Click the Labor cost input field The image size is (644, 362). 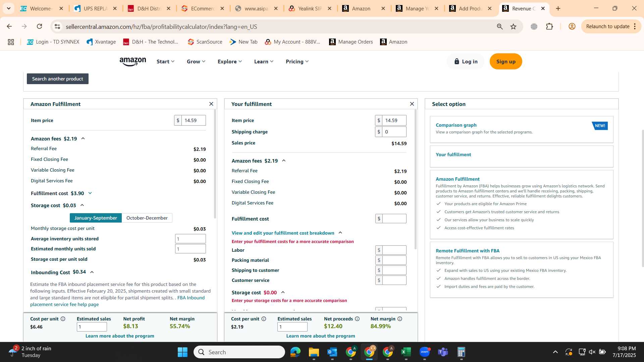tap(394, 250)
